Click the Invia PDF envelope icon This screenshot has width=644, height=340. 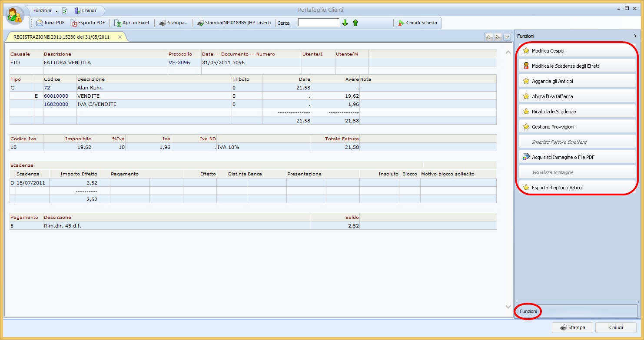coord(40,23)
